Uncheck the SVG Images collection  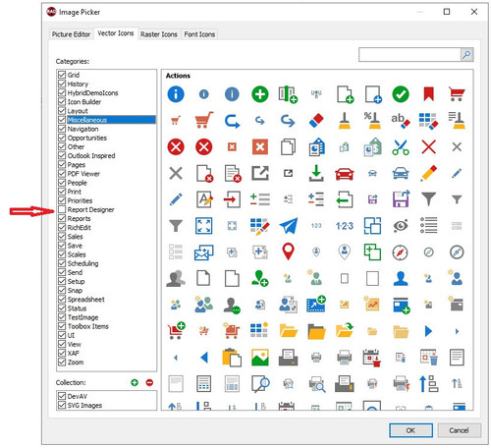click(62, 405)
